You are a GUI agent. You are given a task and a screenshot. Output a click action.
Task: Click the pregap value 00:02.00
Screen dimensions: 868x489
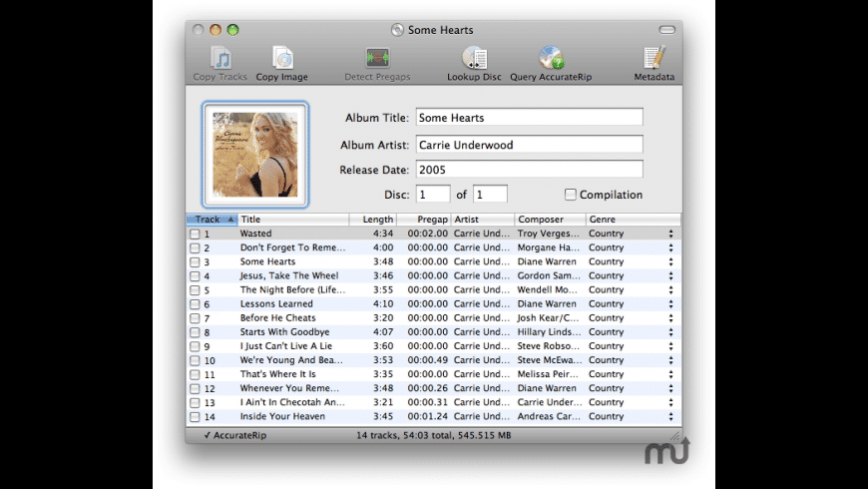[x=428, y=234]
